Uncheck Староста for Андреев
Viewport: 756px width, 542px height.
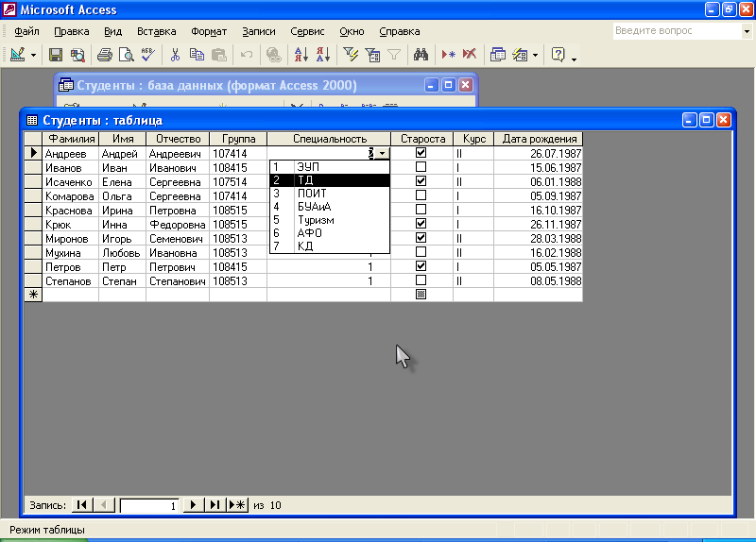(x=421, y=153)
